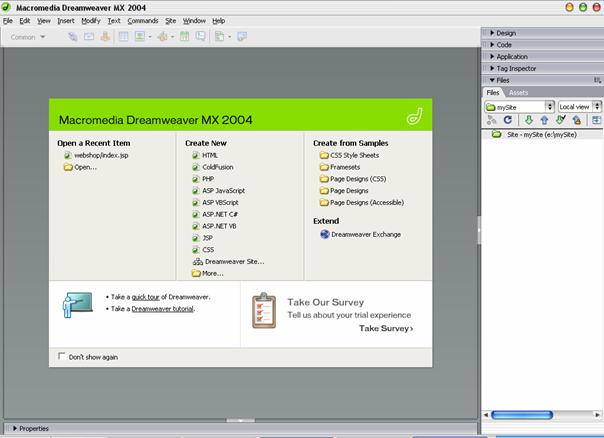Screen dimensions: 604x438
Task: Click the Hyperlink icon in the Insert bar
Action: [72, 37]
